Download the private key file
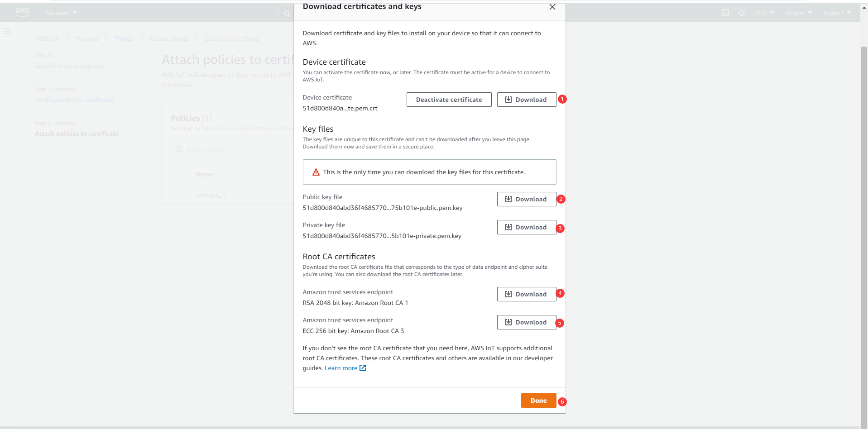 [x=526, y=227]
